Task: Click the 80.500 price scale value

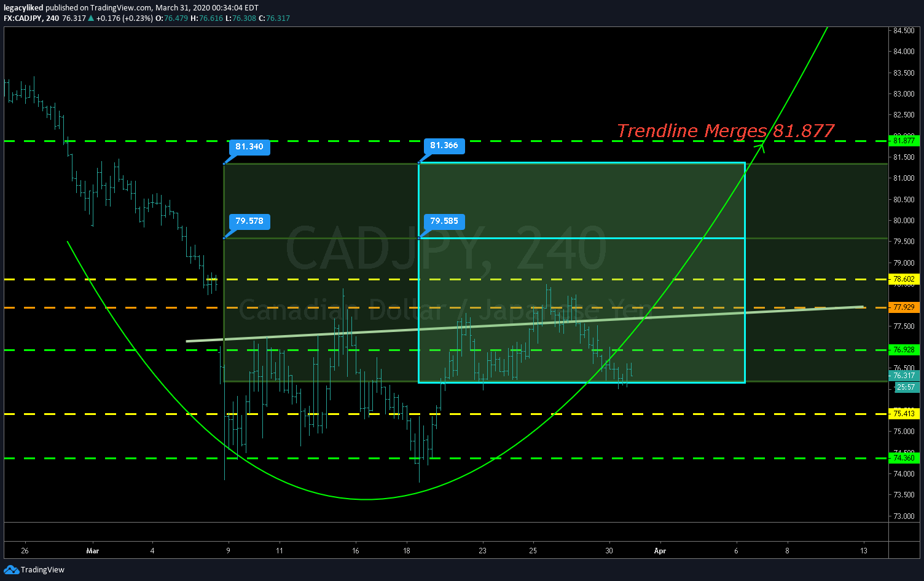Action: coord(904,200)
